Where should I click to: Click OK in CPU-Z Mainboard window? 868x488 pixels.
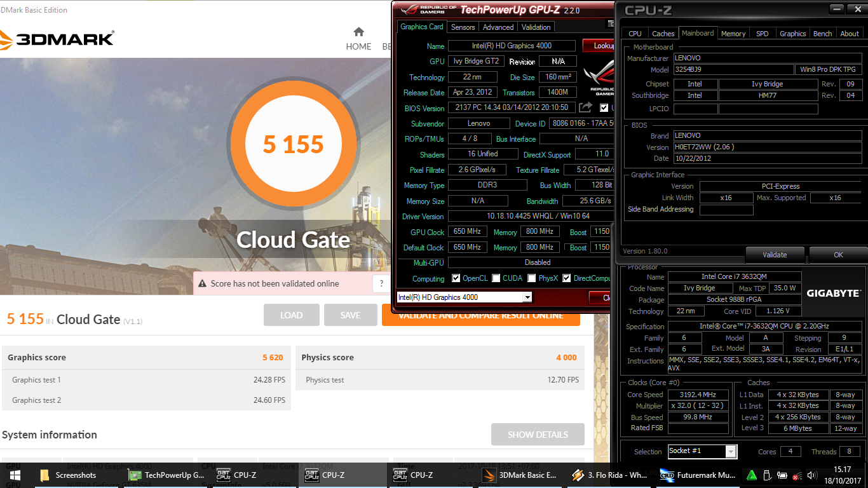[x=838, y=254]
